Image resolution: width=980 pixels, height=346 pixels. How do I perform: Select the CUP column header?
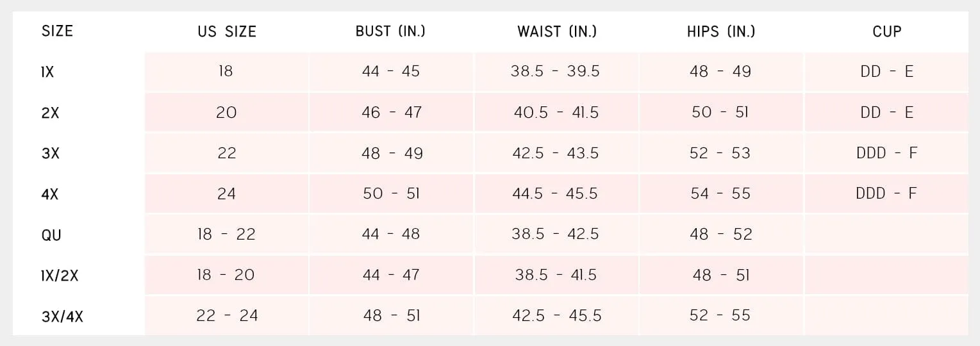[x=887, y=31]
